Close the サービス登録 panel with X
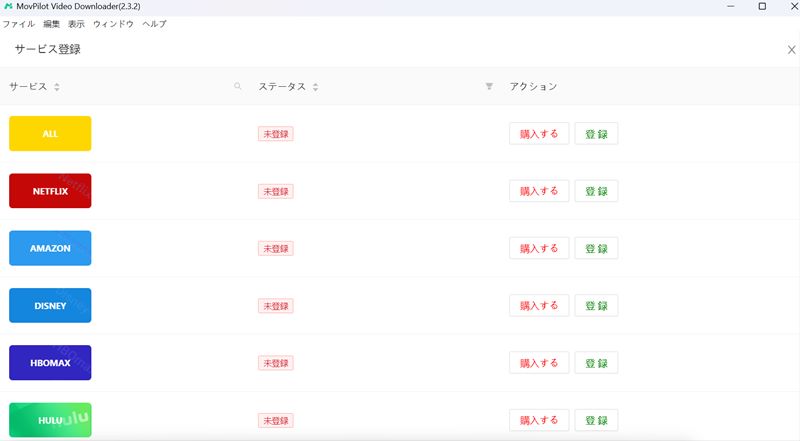Image resolution: width=800 pixels, height=441 pixels. pos(791,49)
